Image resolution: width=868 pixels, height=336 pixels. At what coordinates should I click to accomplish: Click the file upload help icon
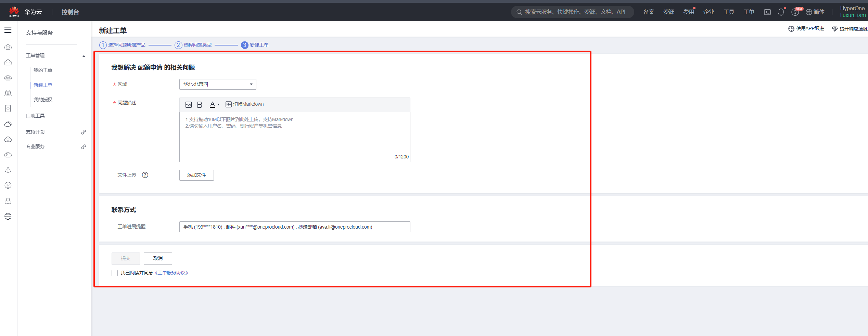click(145, 175)
